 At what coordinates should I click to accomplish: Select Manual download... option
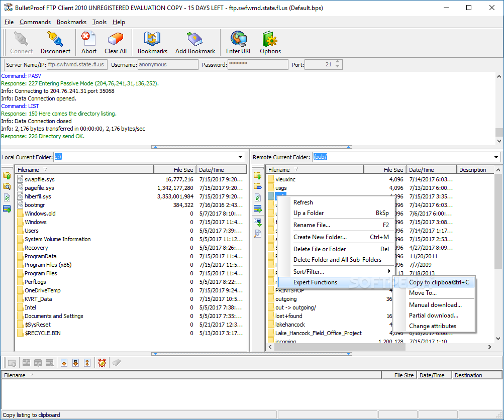435,304
